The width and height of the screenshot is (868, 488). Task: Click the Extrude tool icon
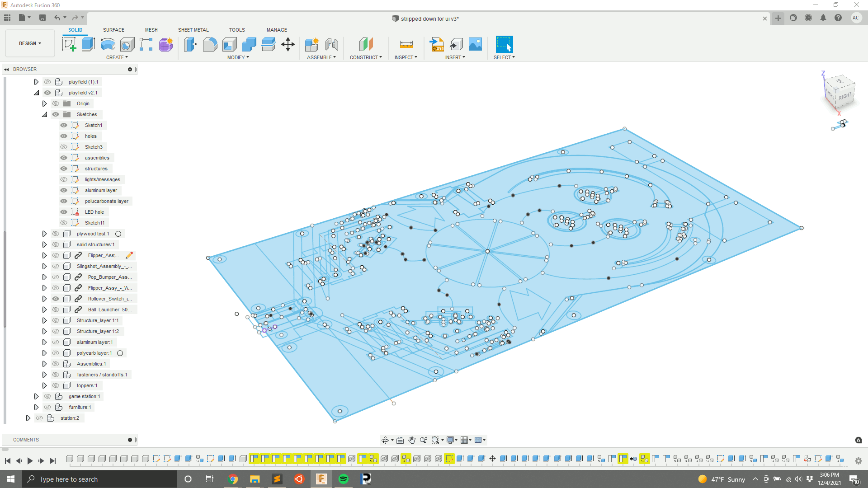(88, 44)
